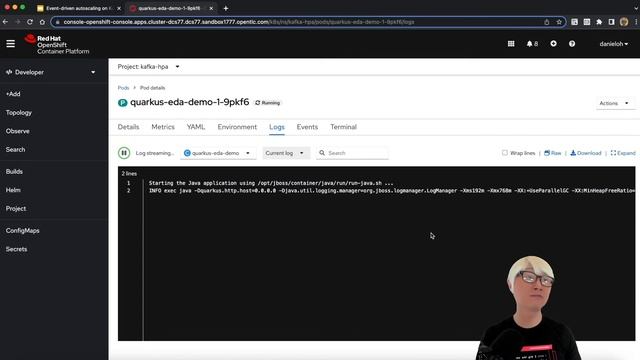Switch to the Terminal tab
The width and height of the screenshot is (640, 360).
343,127
